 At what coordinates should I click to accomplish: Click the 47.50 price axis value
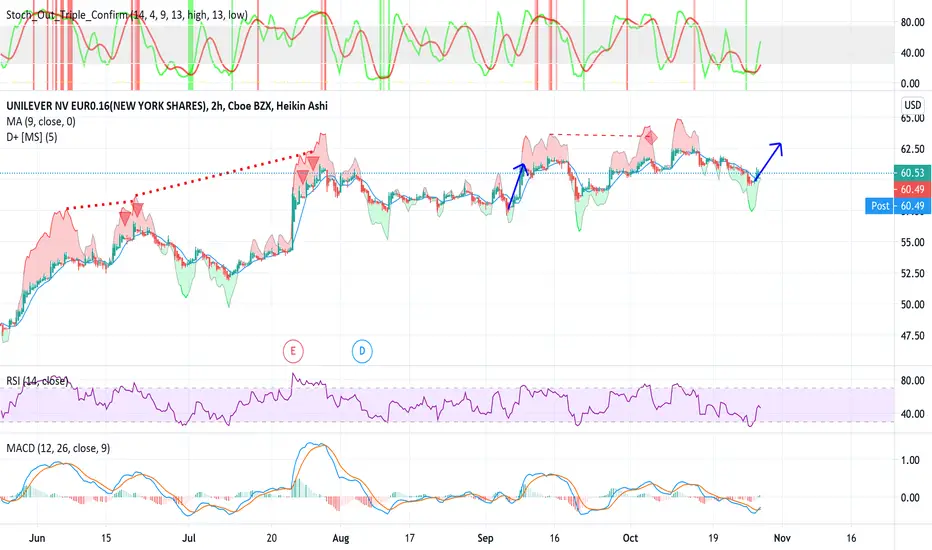(x=912, y=335)
